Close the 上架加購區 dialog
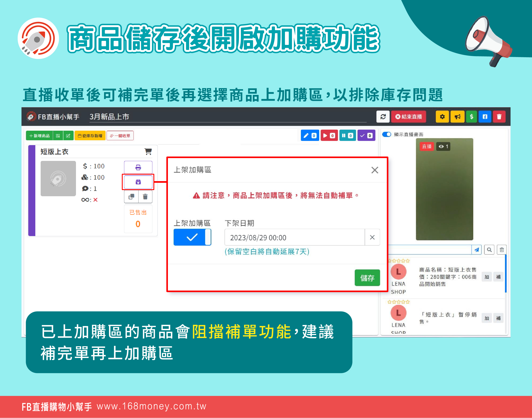This screenshot has width=532, height=418. [375, 170]
